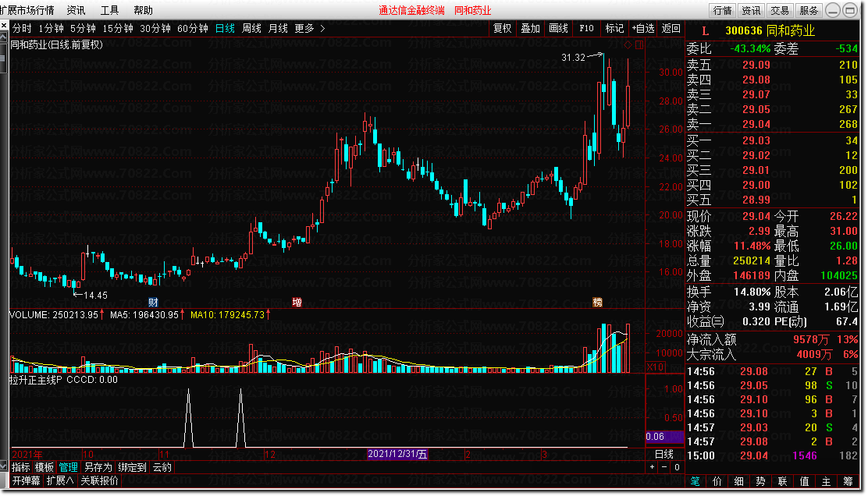Click the 增 marker on the chart
Screen dimensions: 868x496
pyautogui.click(x=297, y=302)
